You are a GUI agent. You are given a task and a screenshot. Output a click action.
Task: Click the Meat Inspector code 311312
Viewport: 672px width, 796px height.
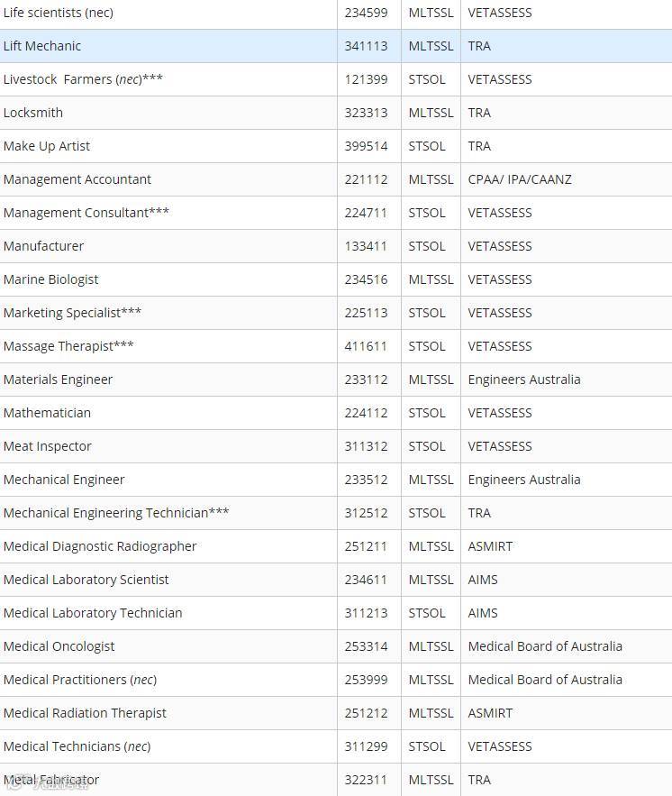point(366,446)
